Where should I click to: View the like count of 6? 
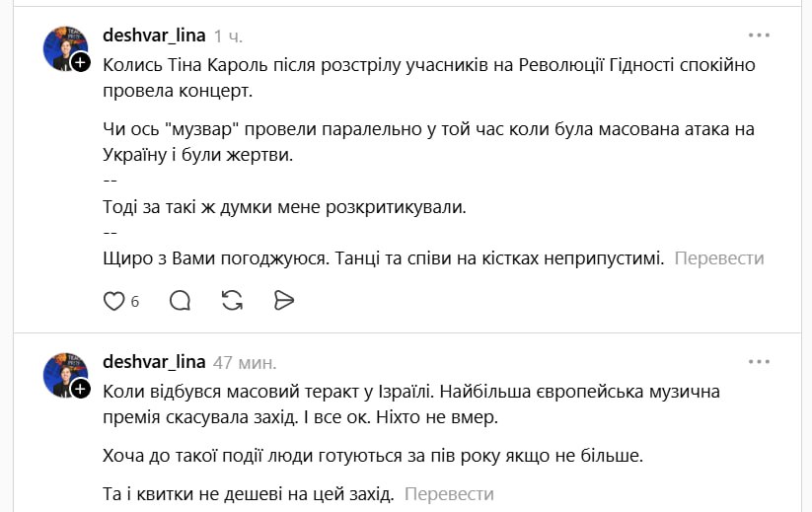(x=135, y=302)
